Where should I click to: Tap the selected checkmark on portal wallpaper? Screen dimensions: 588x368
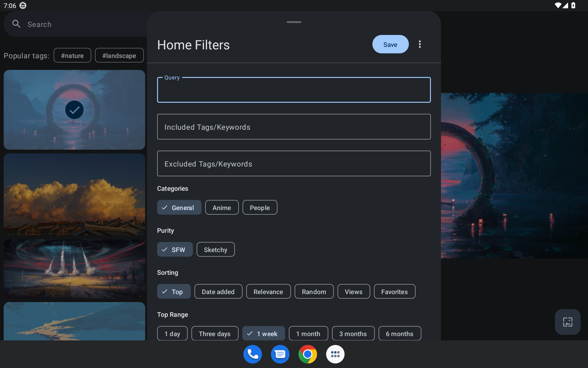(74, 110)
